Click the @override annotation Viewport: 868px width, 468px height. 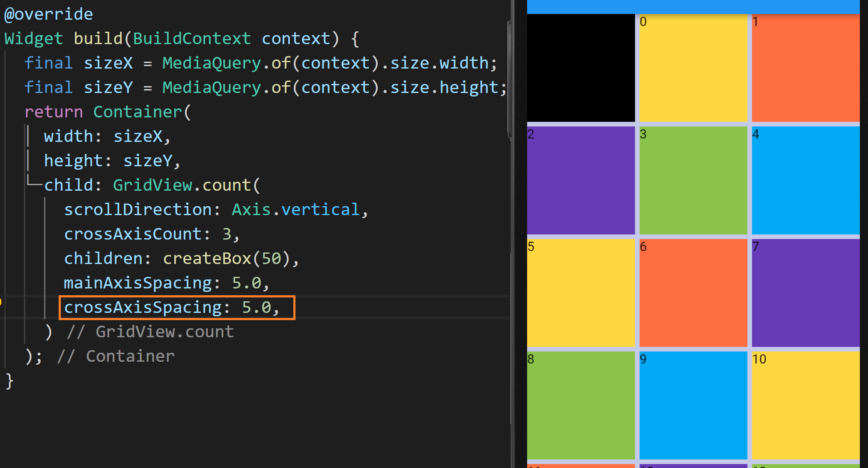pos(48,14)
